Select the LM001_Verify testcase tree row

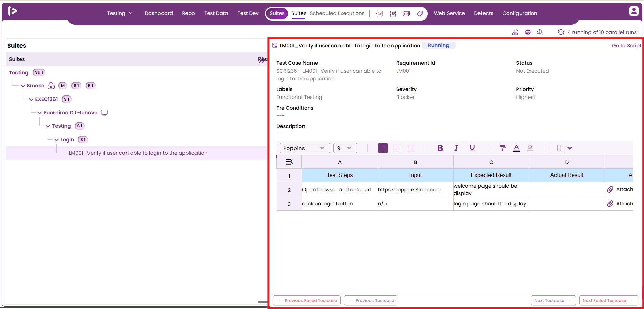137,153
